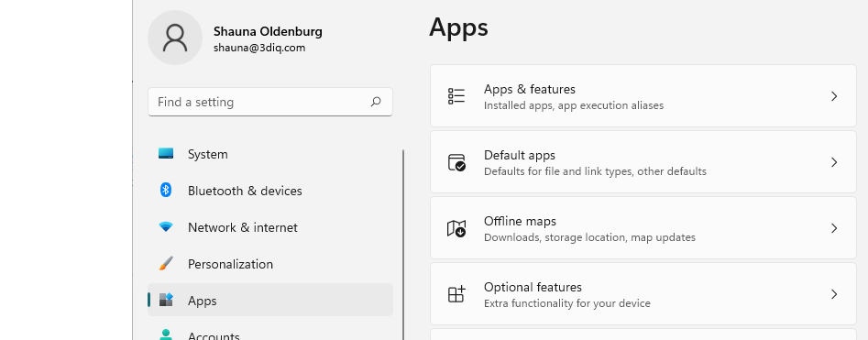Click 'Installed apps, app execution aliases' text
This screenshot has width=868, height=340.
click(x=574, y=105)
